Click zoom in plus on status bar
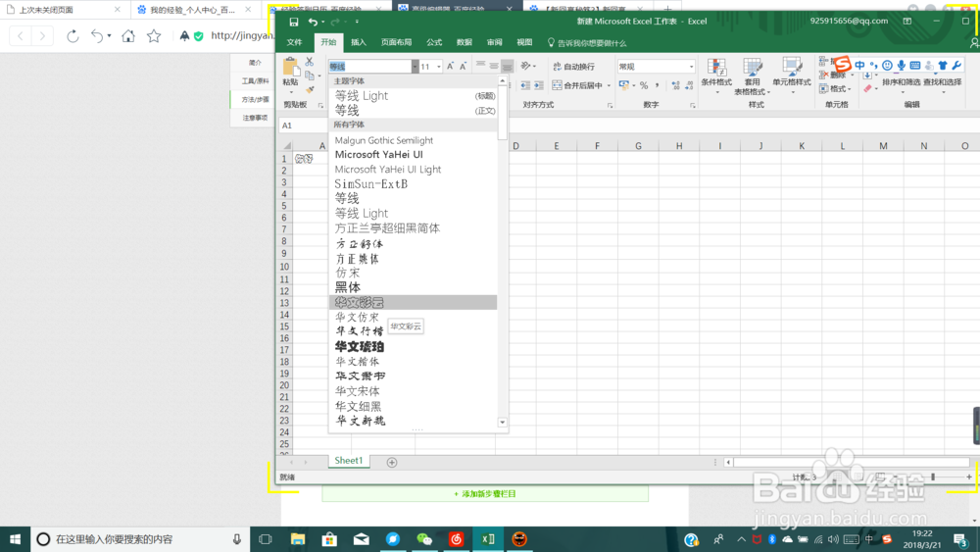Viewport: 980px width, 552px height. tap(969, 477)
